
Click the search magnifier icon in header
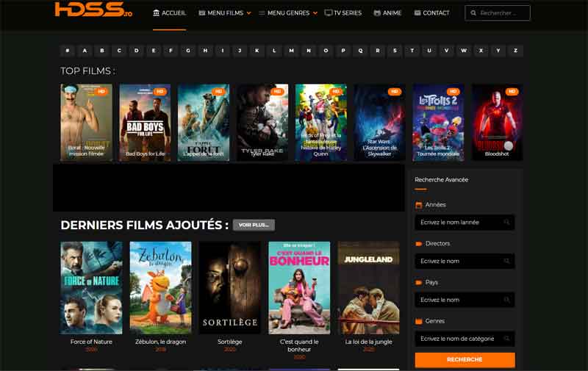(473, 12)
